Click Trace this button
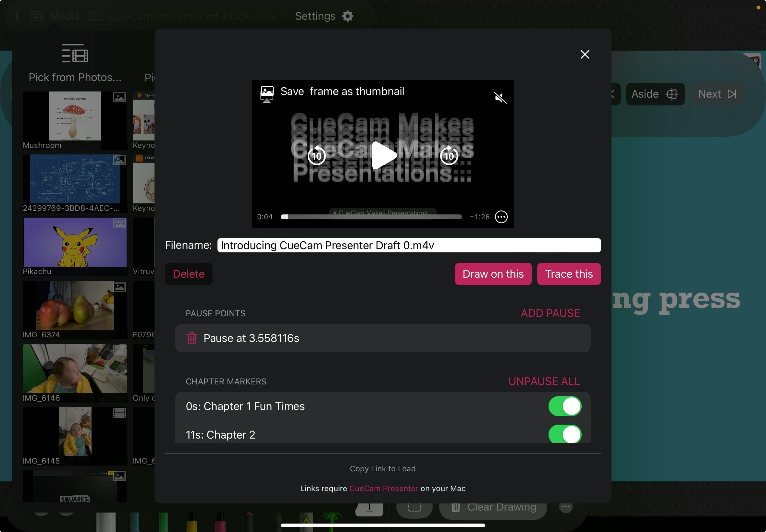This screenshot has width=766, height=532. pyautogui.click(x=569, y=274)
